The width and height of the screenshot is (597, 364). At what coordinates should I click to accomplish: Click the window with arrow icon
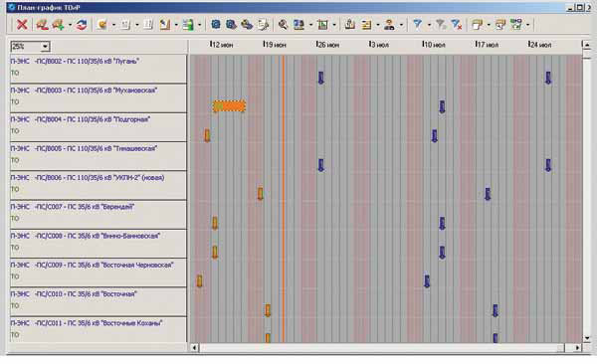pyautogui.click(x=500, y=25)
